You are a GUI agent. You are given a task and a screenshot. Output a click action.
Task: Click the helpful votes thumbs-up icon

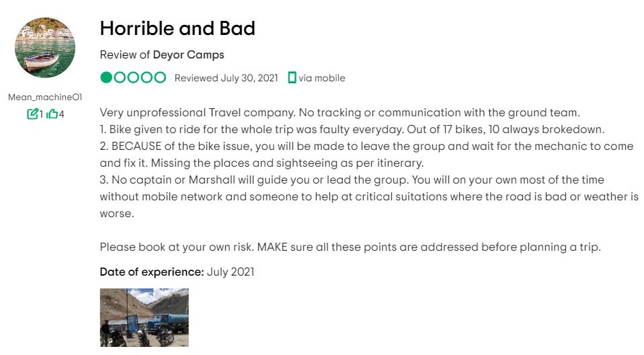(52, 114)
